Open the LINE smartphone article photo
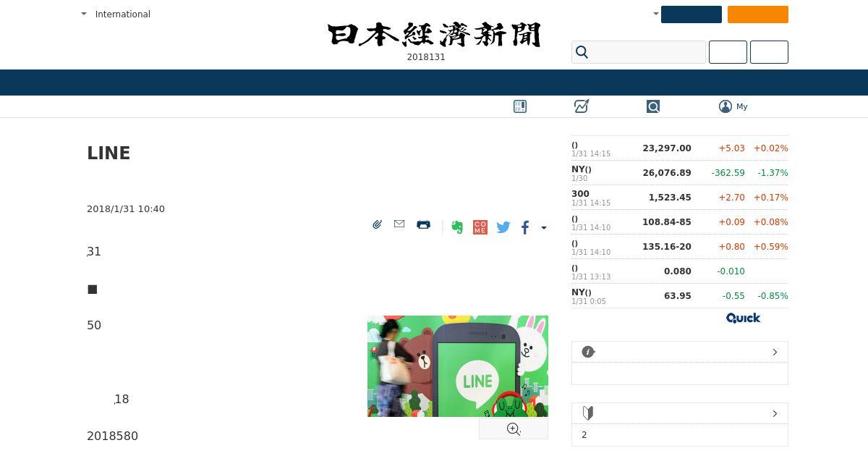The width and height of the screenshot is (868, 456). tap(458, 366)
